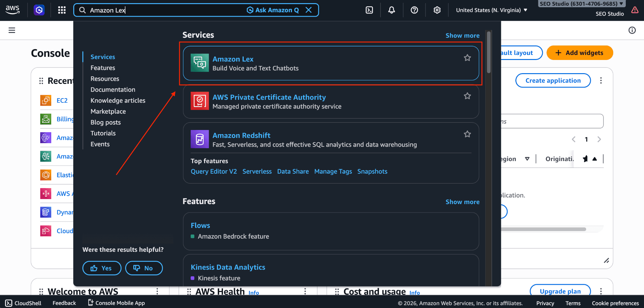Click Show more next to Services
Screen dimensions: 644x308
(463, 35)
